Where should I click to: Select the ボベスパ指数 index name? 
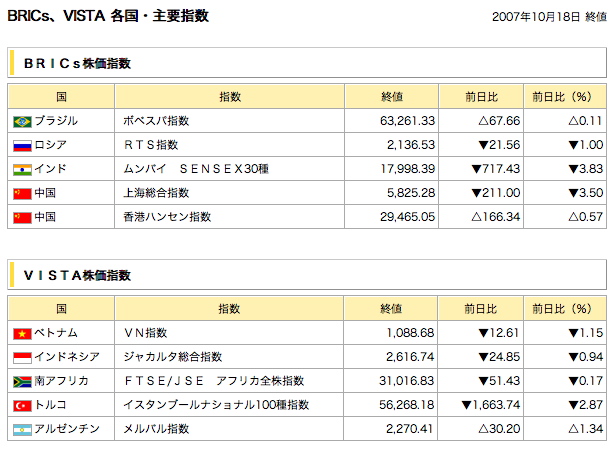[156, 121]
